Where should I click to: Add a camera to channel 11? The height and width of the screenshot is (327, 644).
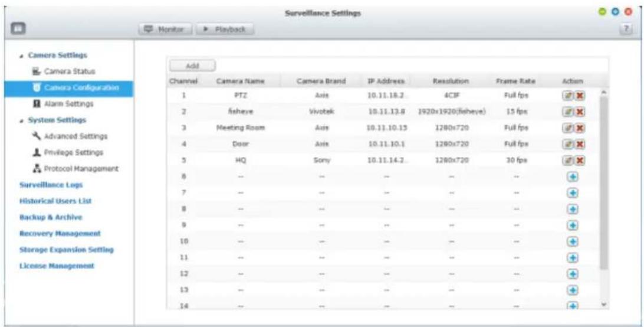(x=573, y=257)
